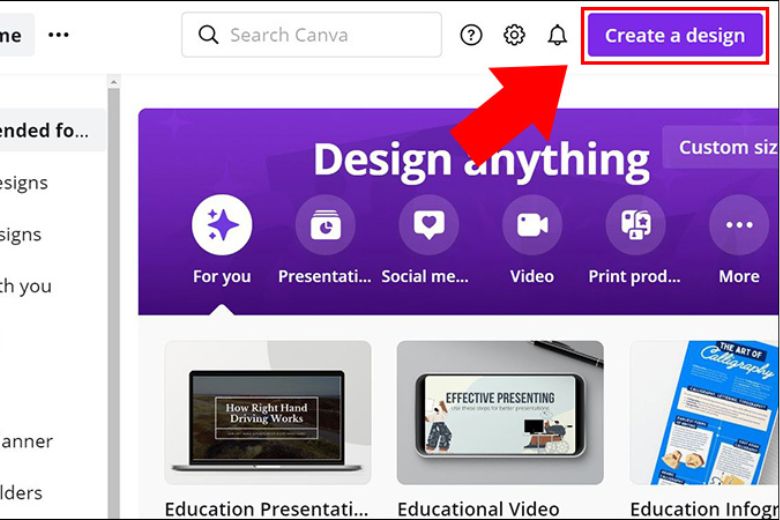Click the sidebar scrollbar up arrow
This screenshot has height=520, width=780.
114,82
